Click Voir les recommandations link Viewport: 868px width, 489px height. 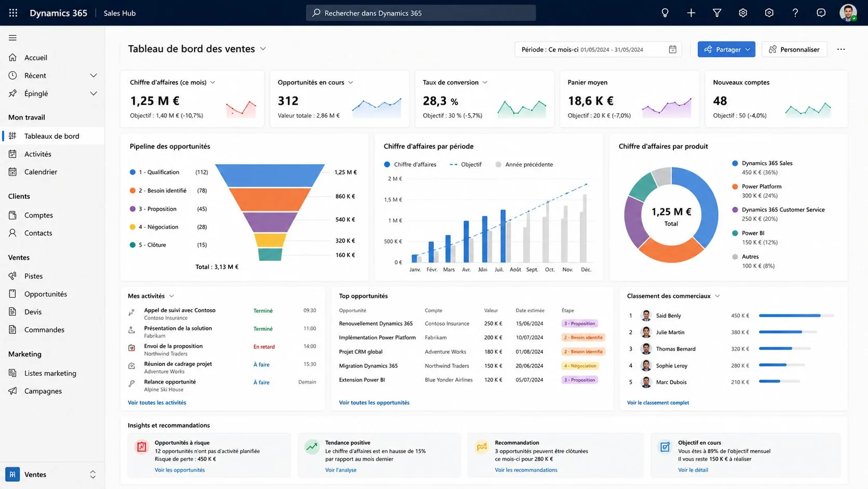[x=526, y=470]
